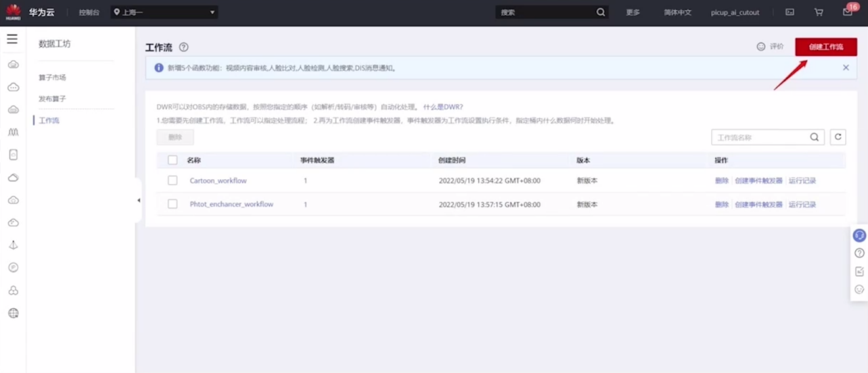The width and height of the screenshot is (868, 373).
Task: Open the Phtot_enchancer_workflow link
Action: (231, 204)
